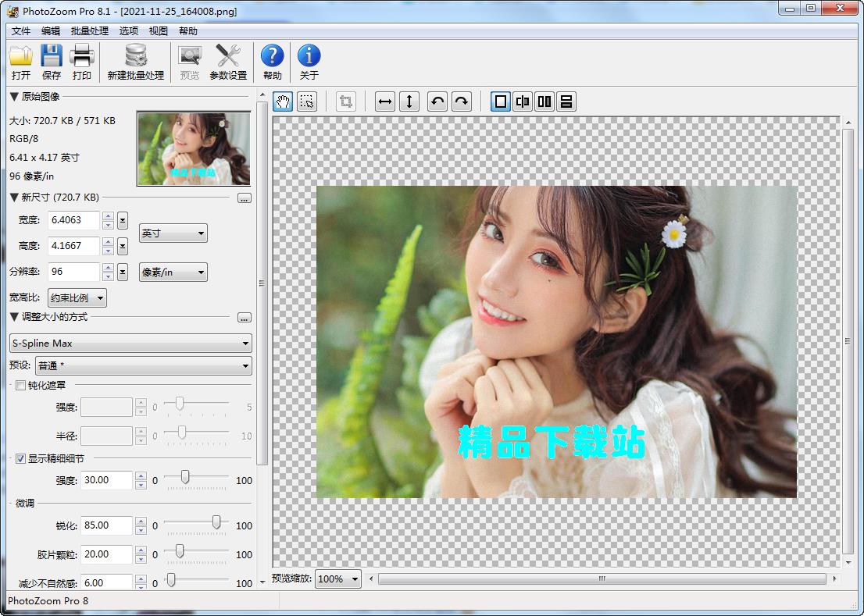Click the 宽度 width input field

coord(74,220)
